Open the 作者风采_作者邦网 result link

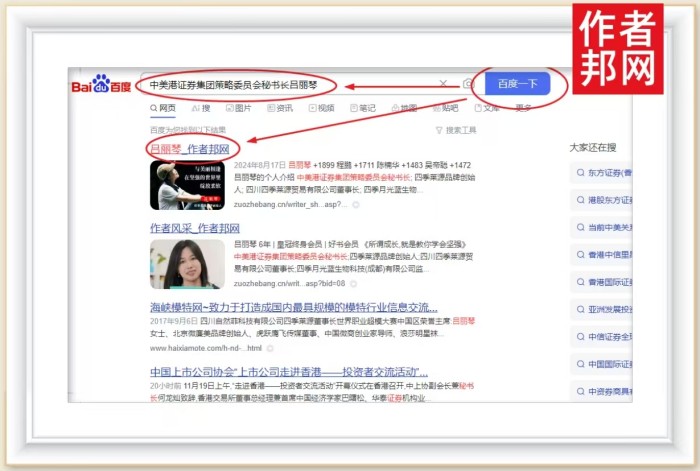194,228
